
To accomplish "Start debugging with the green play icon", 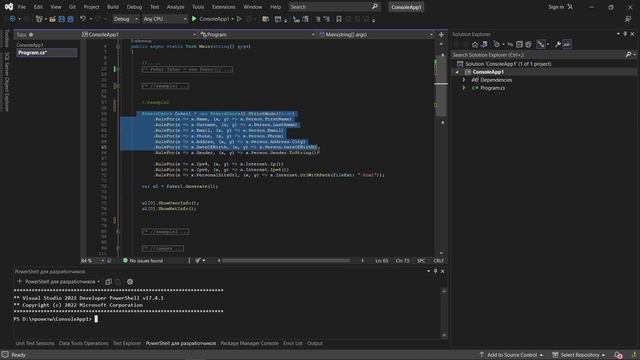I will point(194,19).
